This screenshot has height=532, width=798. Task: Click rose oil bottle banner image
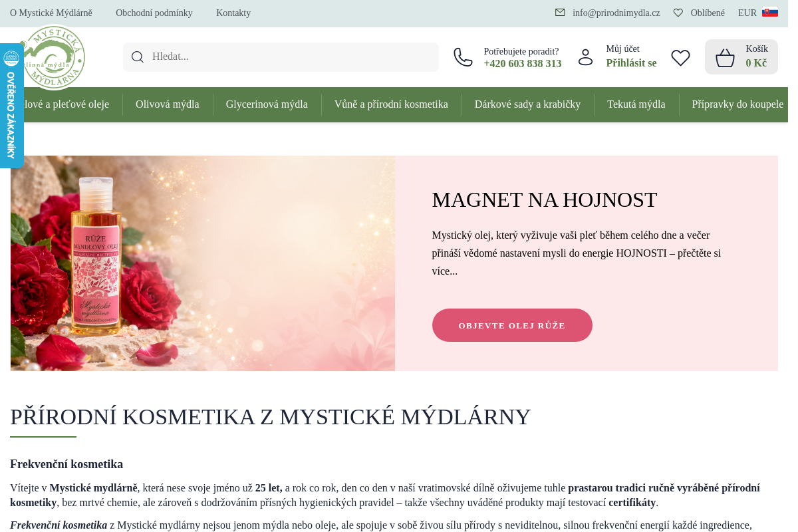(x=203, y=263)
